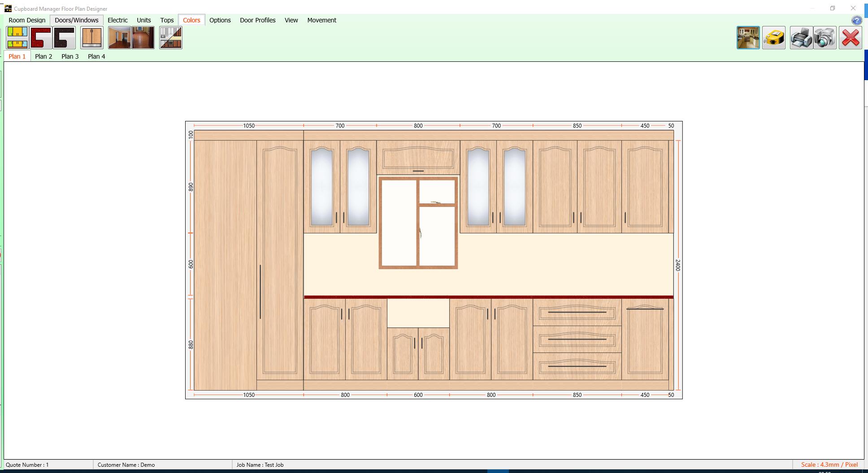Choose the wooden floor color photo icon
The image size is (868, 473).
(143, 38)
